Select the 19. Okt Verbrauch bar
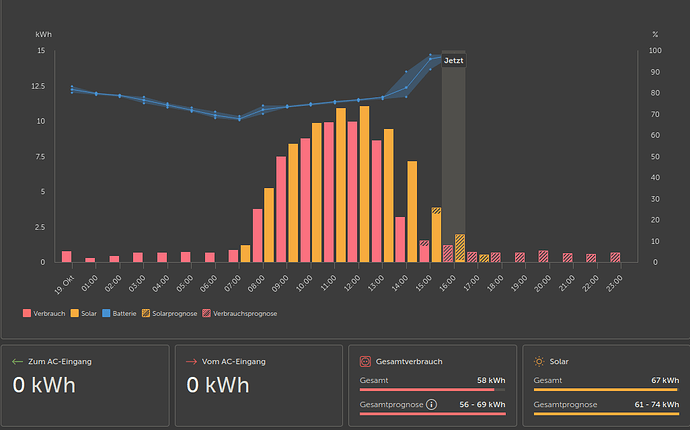This screenshot has height=430, width=690. 66,257
